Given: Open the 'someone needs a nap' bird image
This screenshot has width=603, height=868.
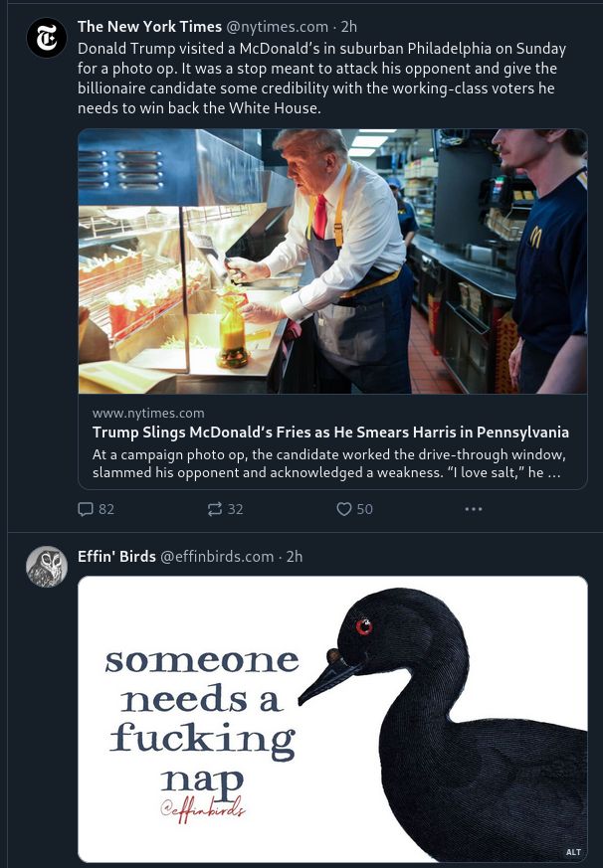Looking at the screenshot, I should (x=332, y=719).
